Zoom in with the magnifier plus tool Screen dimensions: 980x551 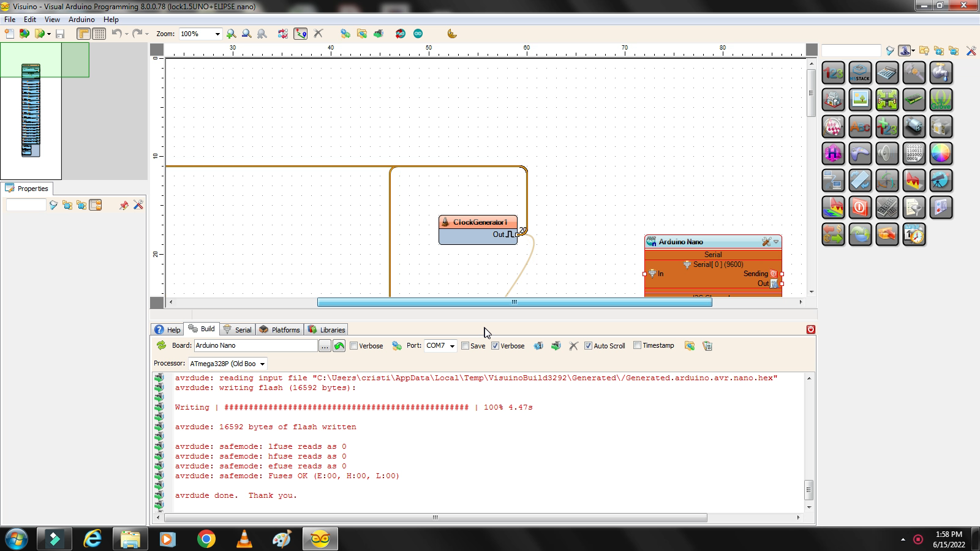click(230, 34)
